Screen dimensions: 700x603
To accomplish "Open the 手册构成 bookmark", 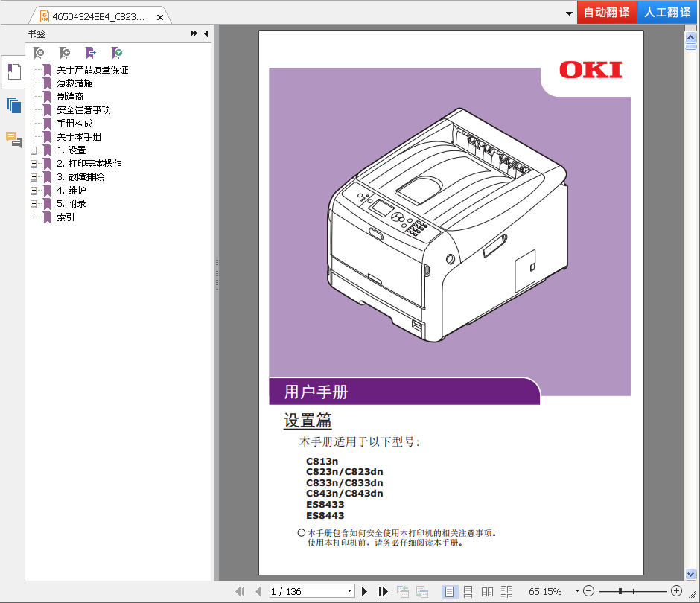I will pos(74,123).
